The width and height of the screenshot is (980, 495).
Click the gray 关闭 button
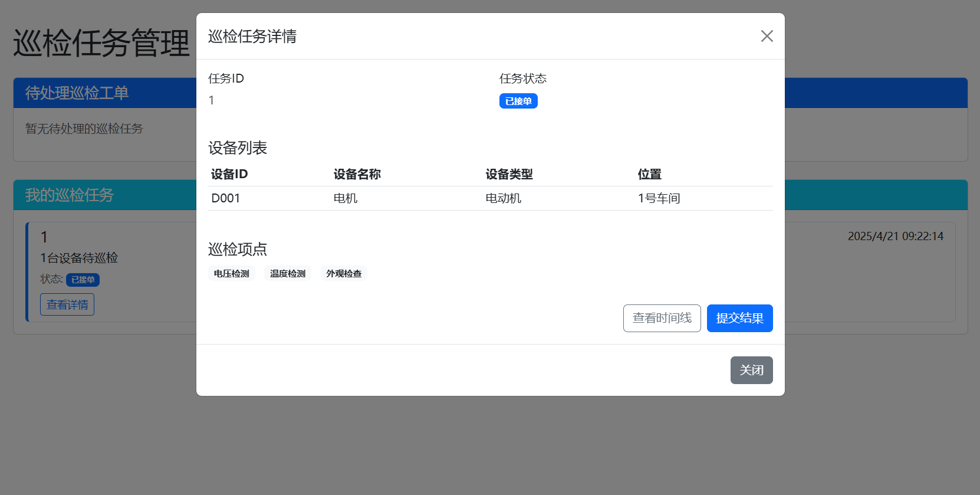(x=751, y=370)
